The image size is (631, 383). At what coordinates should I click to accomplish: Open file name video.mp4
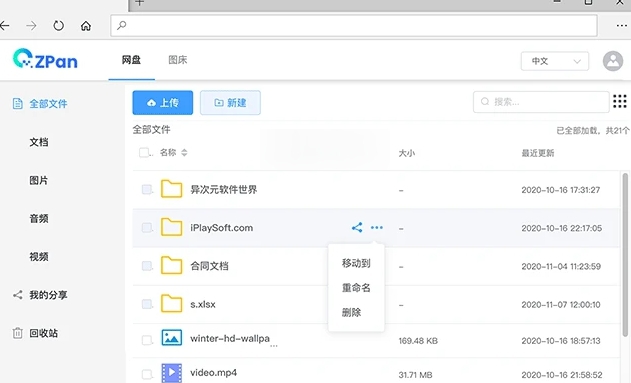[213, 373]
